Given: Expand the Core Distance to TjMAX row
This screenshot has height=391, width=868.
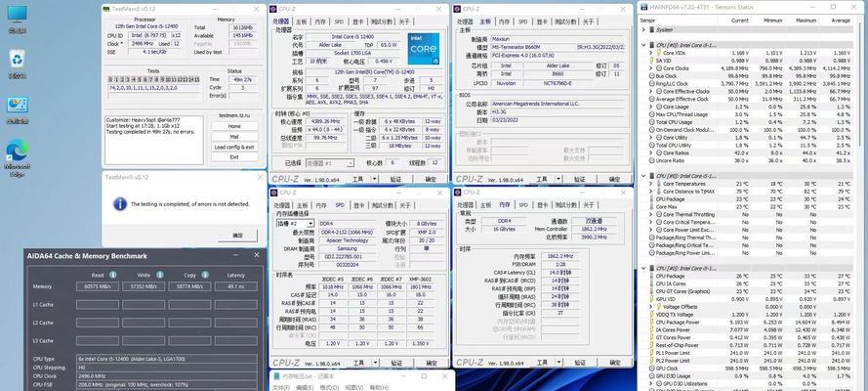Looking at the screenshot, I should click(651, 192).
